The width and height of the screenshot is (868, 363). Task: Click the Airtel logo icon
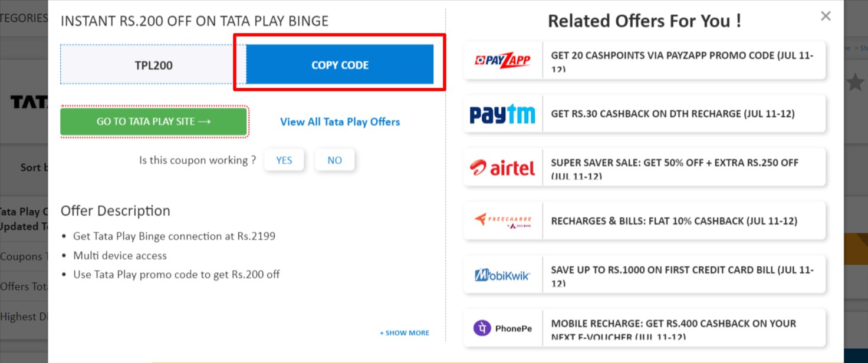pos(502,168)
